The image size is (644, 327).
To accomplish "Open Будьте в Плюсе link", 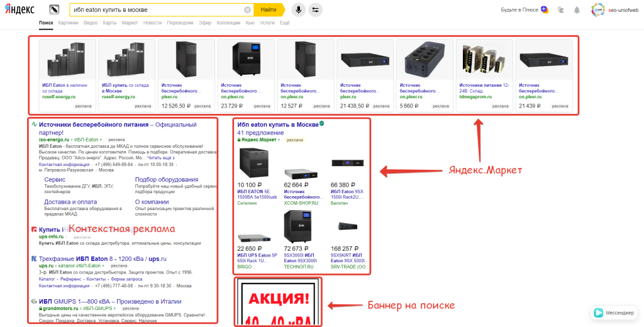I will pos(519,10).
